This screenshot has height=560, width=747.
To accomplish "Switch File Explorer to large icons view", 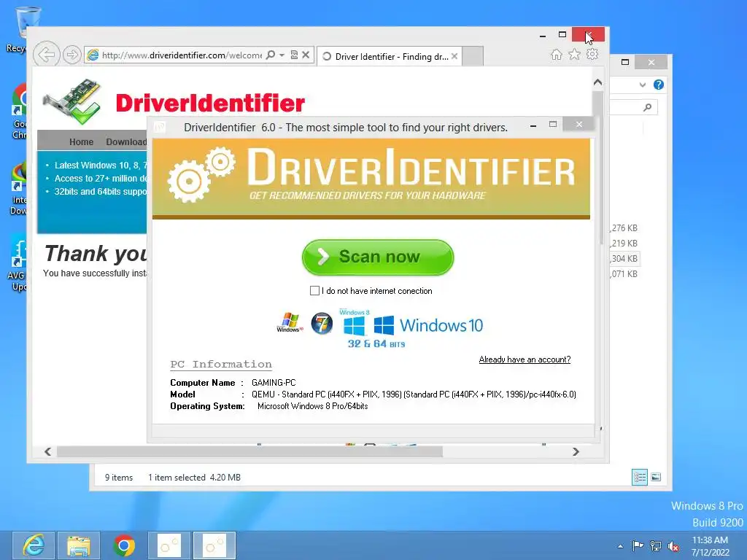I will (x=656, y=477).
